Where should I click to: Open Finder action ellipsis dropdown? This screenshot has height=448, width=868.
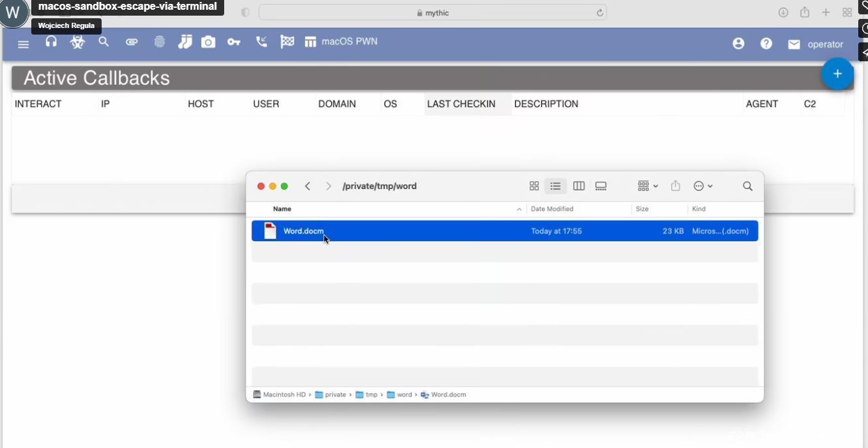point(702,186)
